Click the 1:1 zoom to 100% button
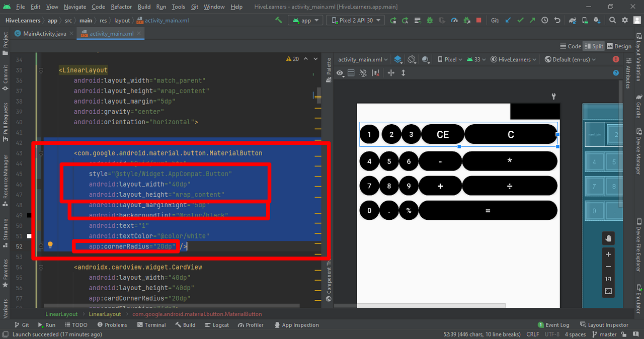644x339 pixels. pyautogui.click(x=608, y=279)
